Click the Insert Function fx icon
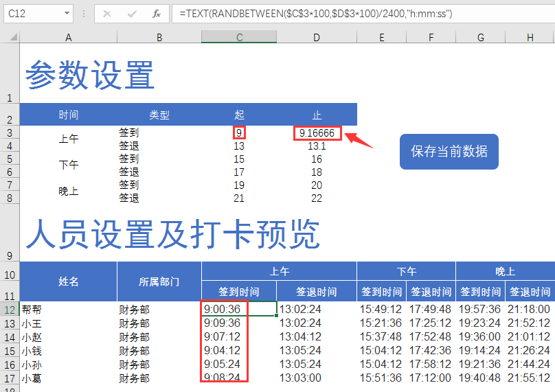Image resolution: width=555 pixels, height=392 pixels. [157, 14]
